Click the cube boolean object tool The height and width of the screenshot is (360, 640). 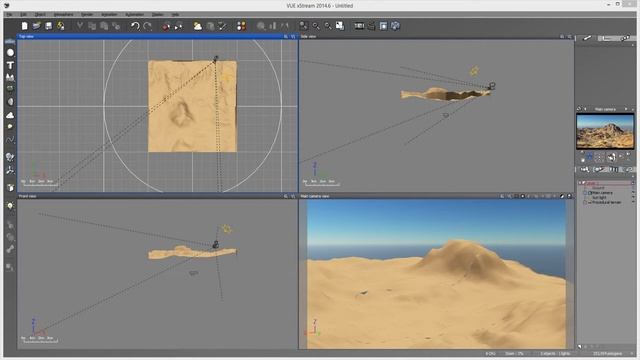[10, 188]
